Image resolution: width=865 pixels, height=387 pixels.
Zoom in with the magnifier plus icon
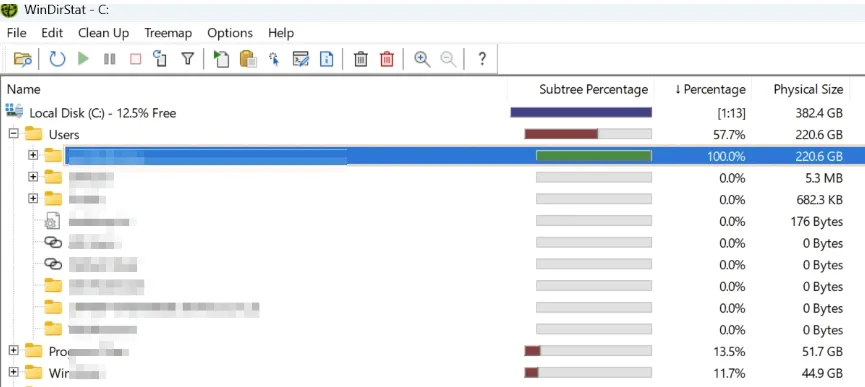[422, 58]
